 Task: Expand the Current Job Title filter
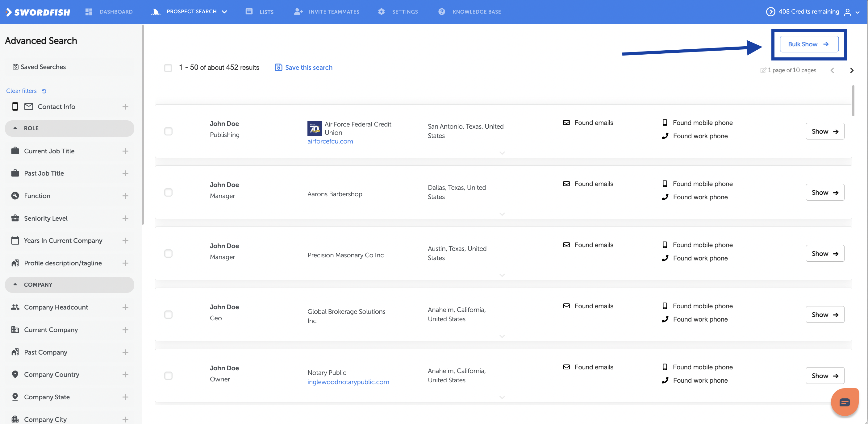pyautogui.click(x=125, y=151)
